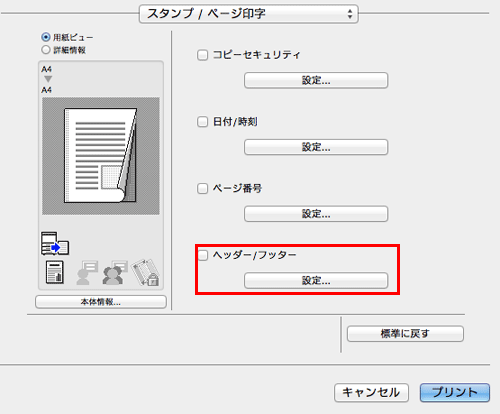The width and height of the screenshot is (500, 414).
Task: Click the 標準に戻す button
Action: (405, 334)
